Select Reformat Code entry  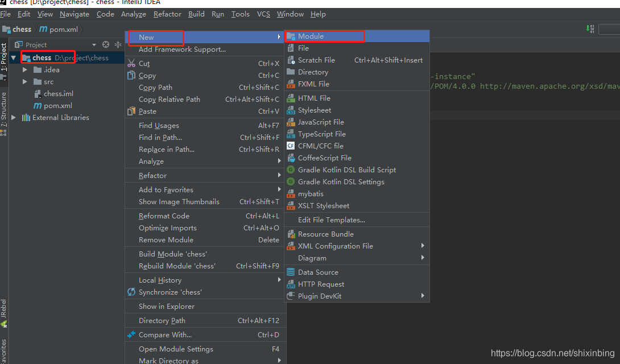tap(204, 216)
